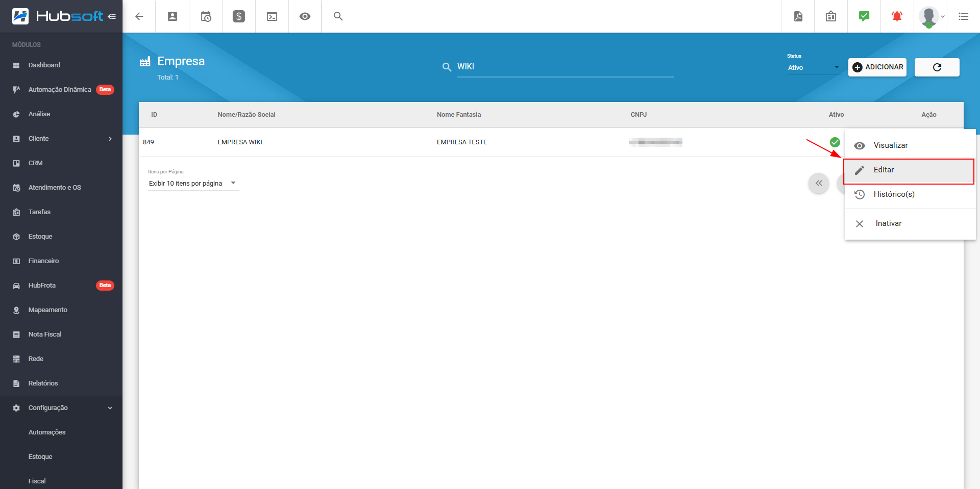Click the WIKI search field
This screenshot has height=489, width=980.
(565, 67)
